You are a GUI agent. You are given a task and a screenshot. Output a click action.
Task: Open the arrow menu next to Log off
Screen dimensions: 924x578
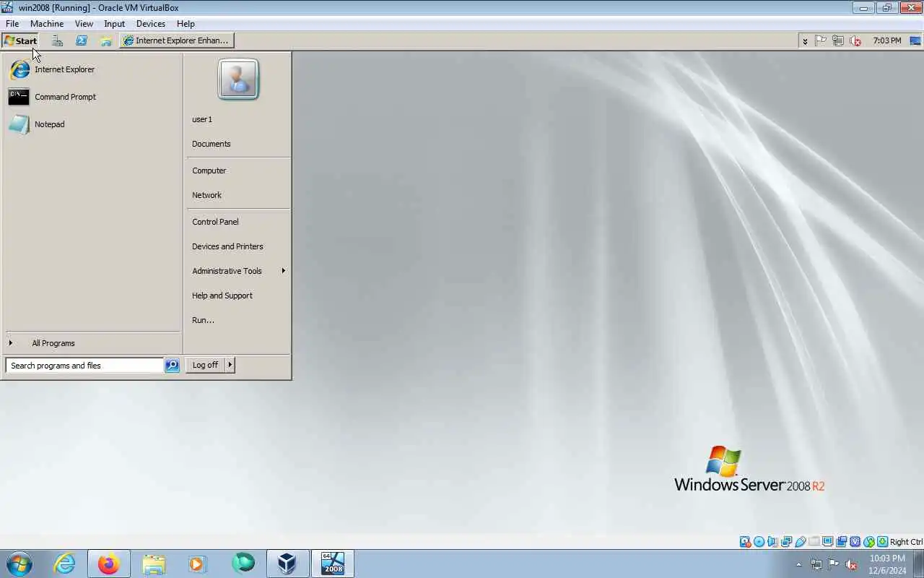(230, 365)
